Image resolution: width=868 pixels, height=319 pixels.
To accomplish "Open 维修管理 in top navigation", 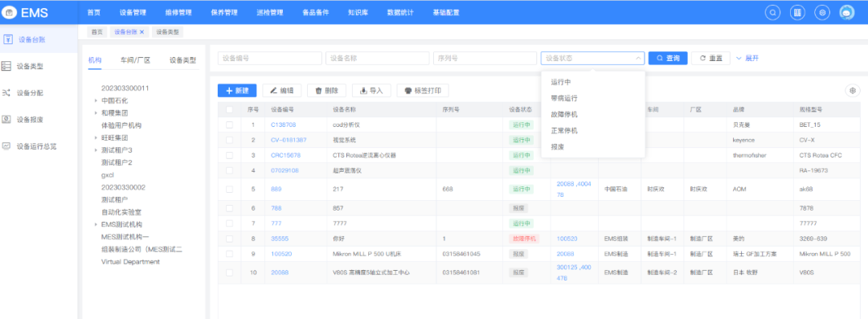I will 178,12.
